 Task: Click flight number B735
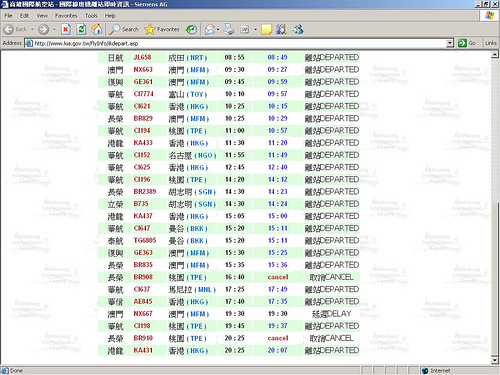tap(141, 204)
